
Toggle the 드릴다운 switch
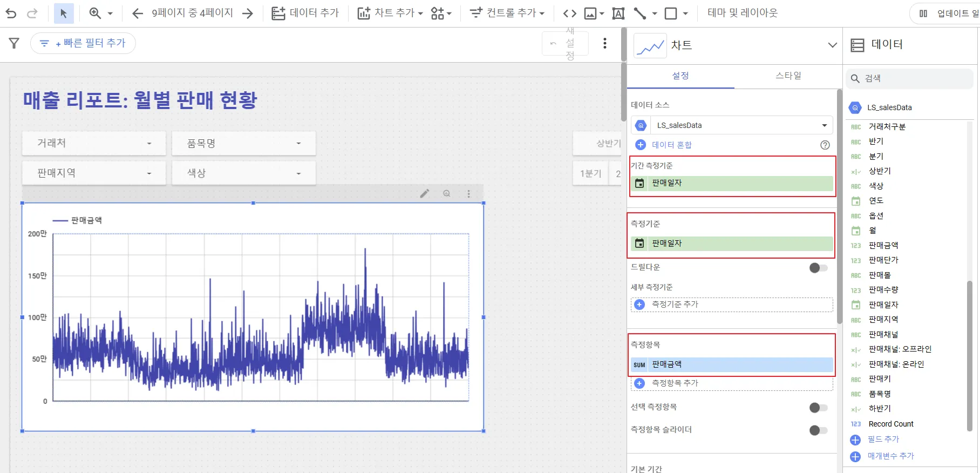coord(819,268)
